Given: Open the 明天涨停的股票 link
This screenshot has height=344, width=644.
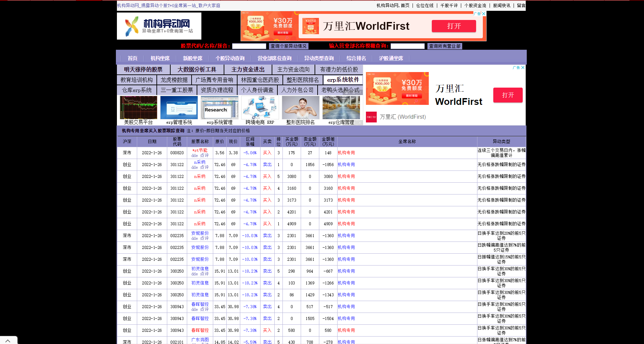Looking at the screenshot, I should 143,69.
